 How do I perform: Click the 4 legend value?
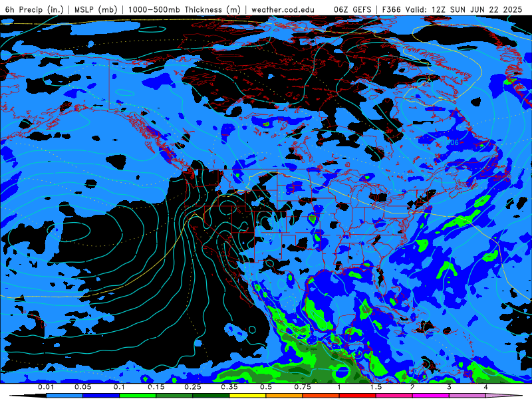(x=486, y=387)
